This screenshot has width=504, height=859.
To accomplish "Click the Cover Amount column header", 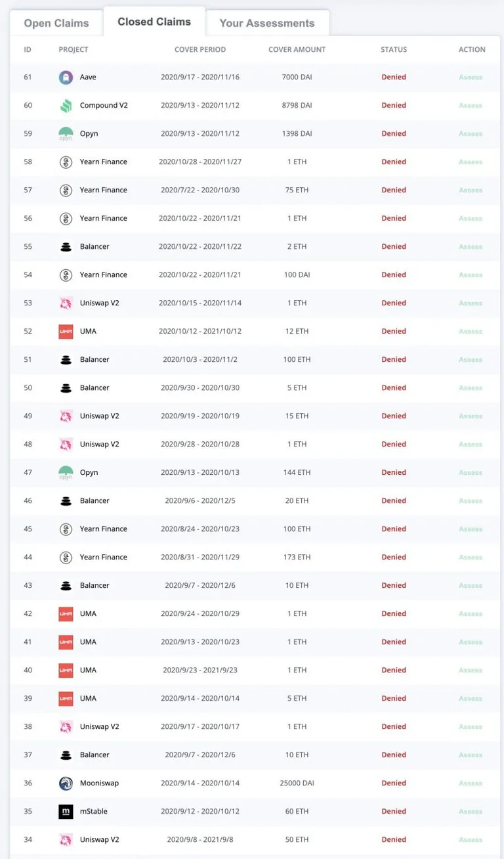I will point(297,50).
